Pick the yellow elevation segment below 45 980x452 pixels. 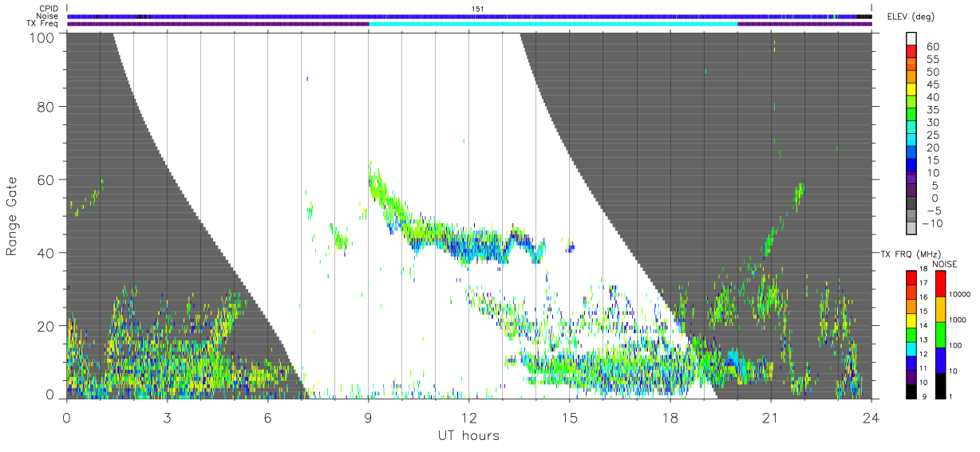911,89
